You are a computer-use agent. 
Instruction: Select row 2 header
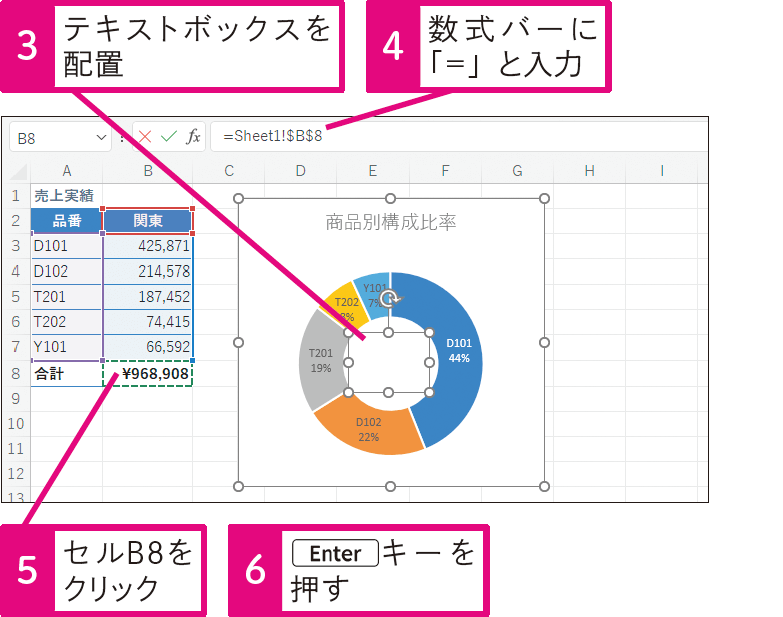click(x=16, y=221)
